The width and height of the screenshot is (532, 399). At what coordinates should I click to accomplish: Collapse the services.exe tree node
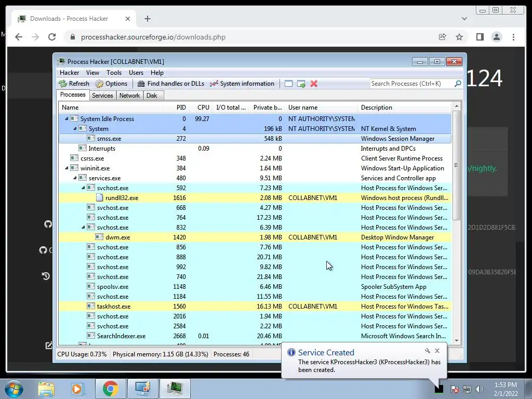pos(75,178)
